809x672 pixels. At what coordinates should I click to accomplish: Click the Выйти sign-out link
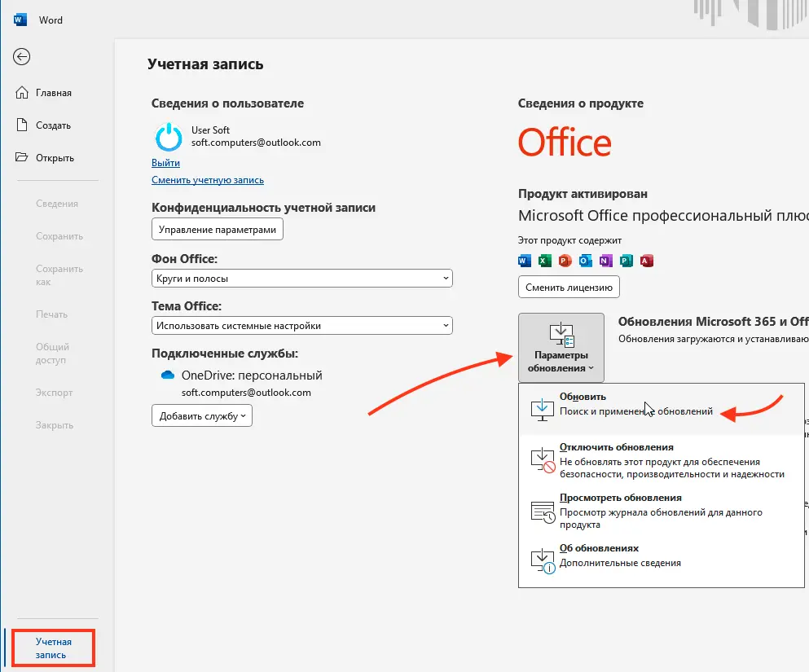[x=165, y=162]
